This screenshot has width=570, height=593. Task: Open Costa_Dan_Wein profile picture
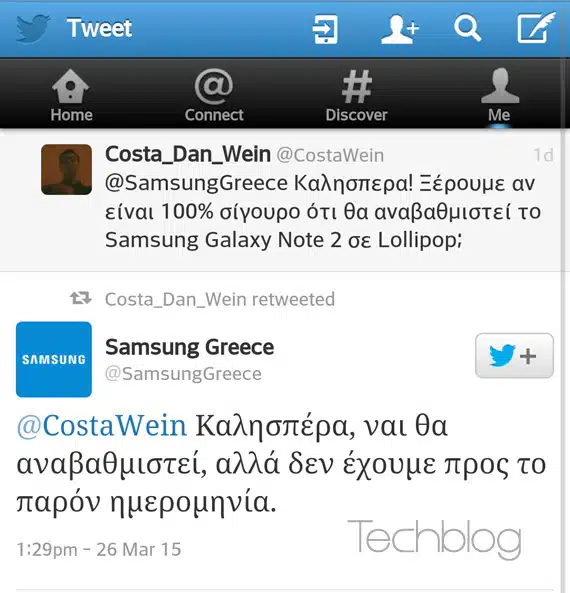click(67, 169)
